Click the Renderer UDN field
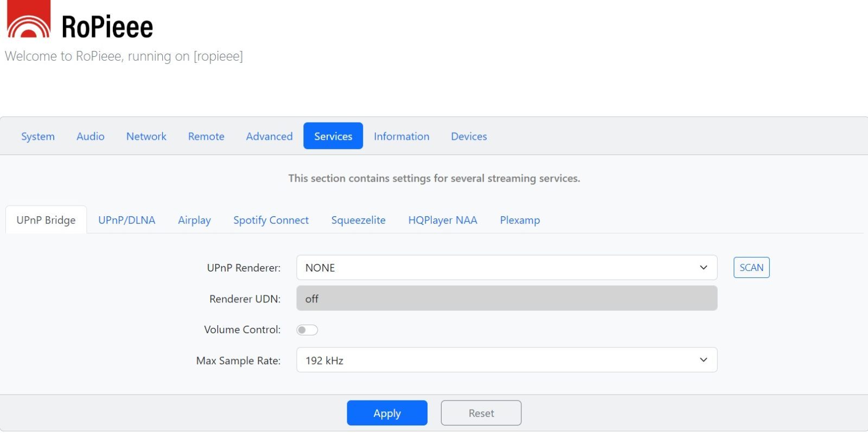The height and width of the screenshot is (433, 868). (507, 299)
